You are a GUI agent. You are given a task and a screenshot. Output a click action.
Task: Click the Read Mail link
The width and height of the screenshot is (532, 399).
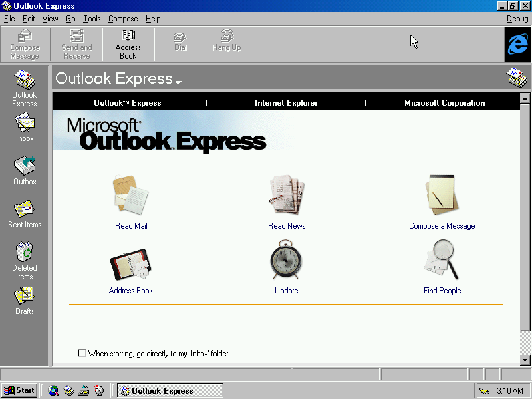click(x=131, y=226)
